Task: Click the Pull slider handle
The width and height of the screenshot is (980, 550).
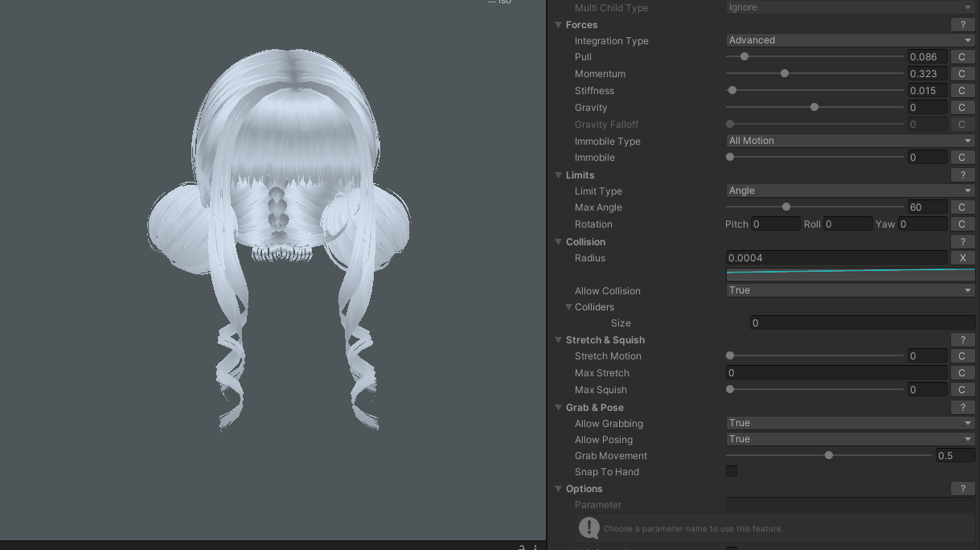Action: (x=744, y=56)
